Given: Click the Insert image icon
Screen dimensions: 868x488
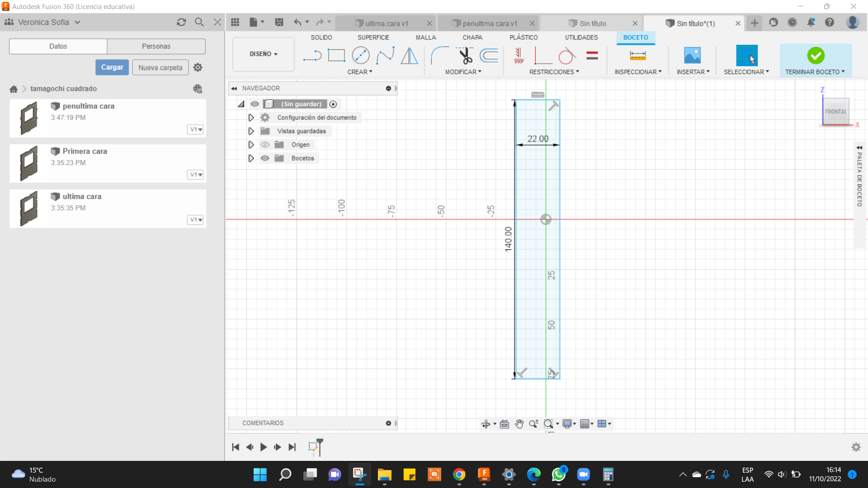Looking at the screenshot, I should tap(692, 56).
